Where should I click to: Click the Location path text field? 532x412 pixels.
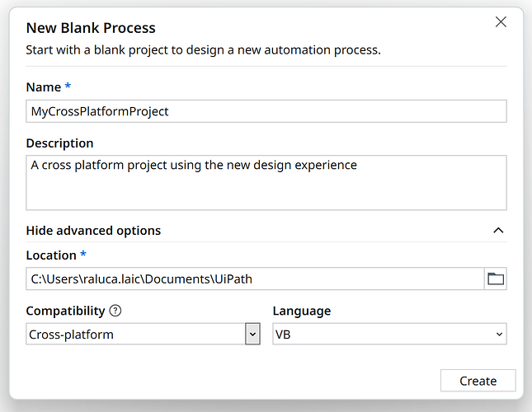coord(254,279)
